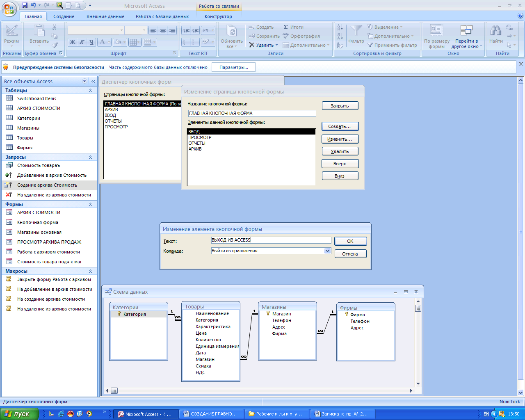The height and width of the screenshot is (420, 525).
Task: Click the Параметры... security button
Action: (233, 67)
